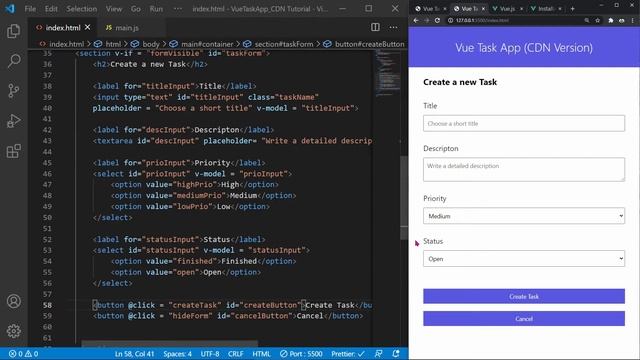640x360 pixels.
Task: Go back in the browser
Action: point(416,20)
